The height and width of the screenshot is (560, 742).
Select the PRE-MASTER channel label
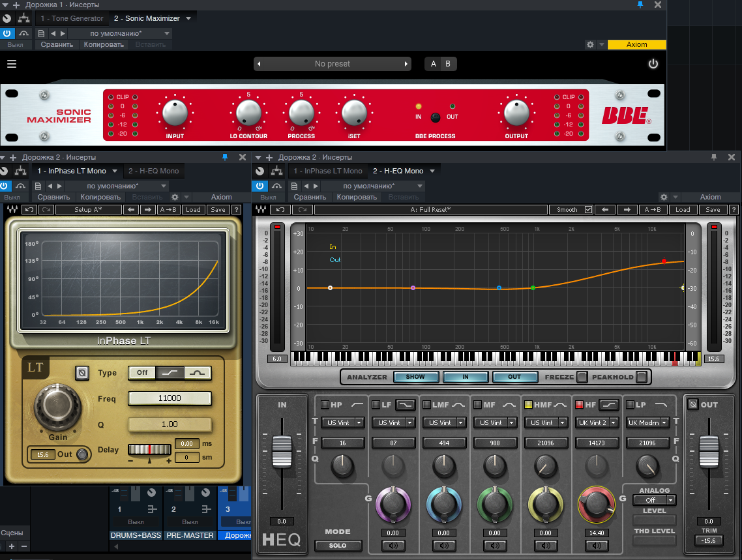(x=190, y=535)
